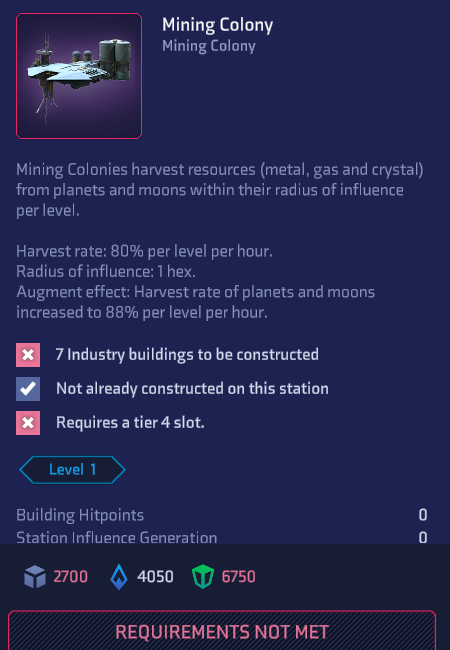The height and width of the screenshot is (650, 450).
Task: Click the Mining Colony station thumbnail image
Action: point(79,76)
